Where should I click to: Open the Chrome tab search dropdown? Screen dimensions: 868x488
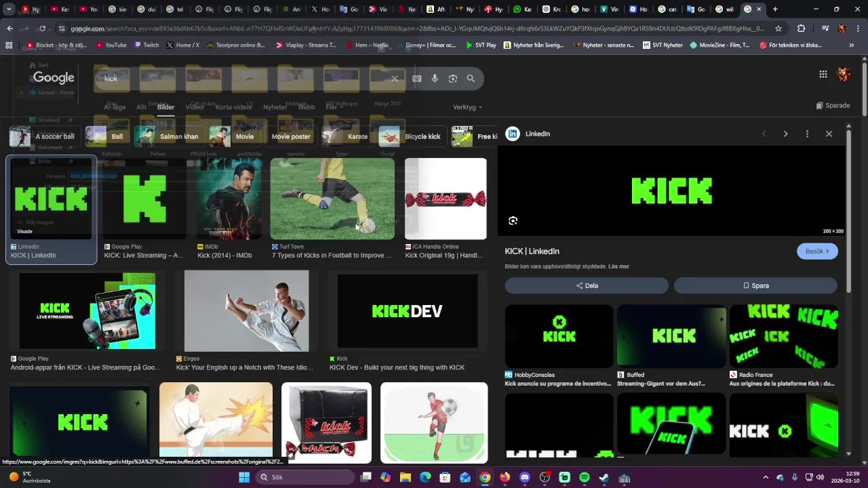pos(9,9)
